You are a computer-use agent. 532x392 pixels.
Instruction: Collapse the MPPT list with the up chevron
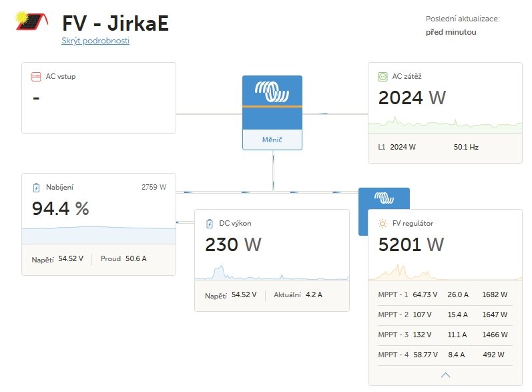click(x=445, y=375)
